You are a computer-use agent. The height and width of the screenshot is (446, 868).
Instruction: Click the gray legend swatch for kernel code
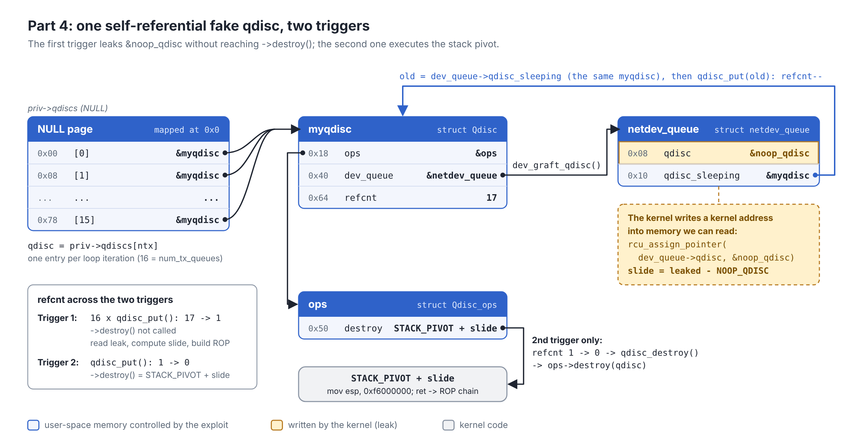(x=448, y=425)
